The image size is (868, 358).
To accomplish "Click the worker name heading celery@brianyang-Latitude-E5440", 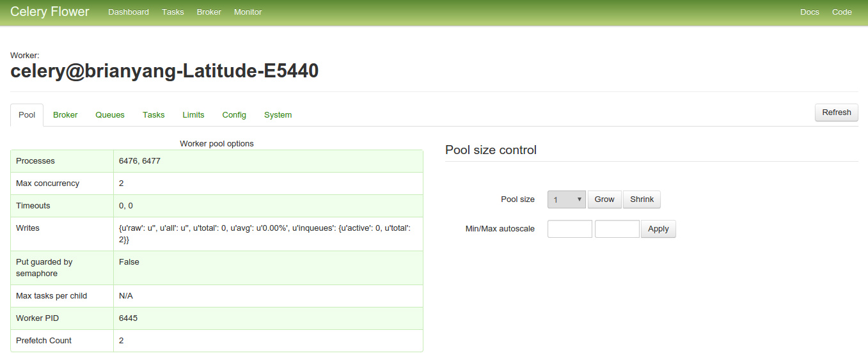I will tap(164, 71).
